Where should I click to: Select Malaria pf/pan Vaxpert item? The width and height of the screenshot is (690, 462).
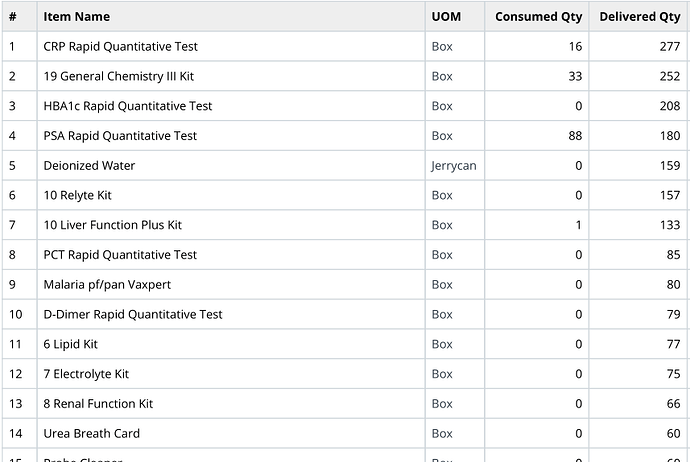tap(107, 285)
